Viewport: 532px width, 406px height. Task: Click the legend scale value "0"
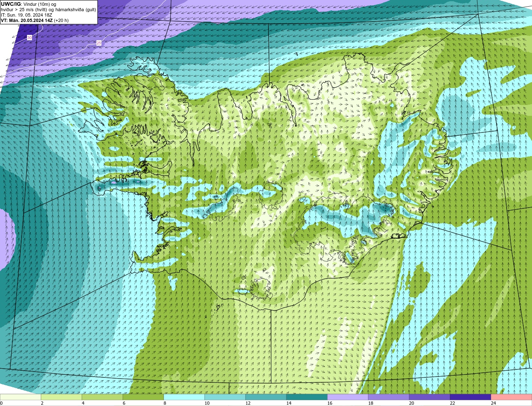pyautogui.click(x=1, y=403)
